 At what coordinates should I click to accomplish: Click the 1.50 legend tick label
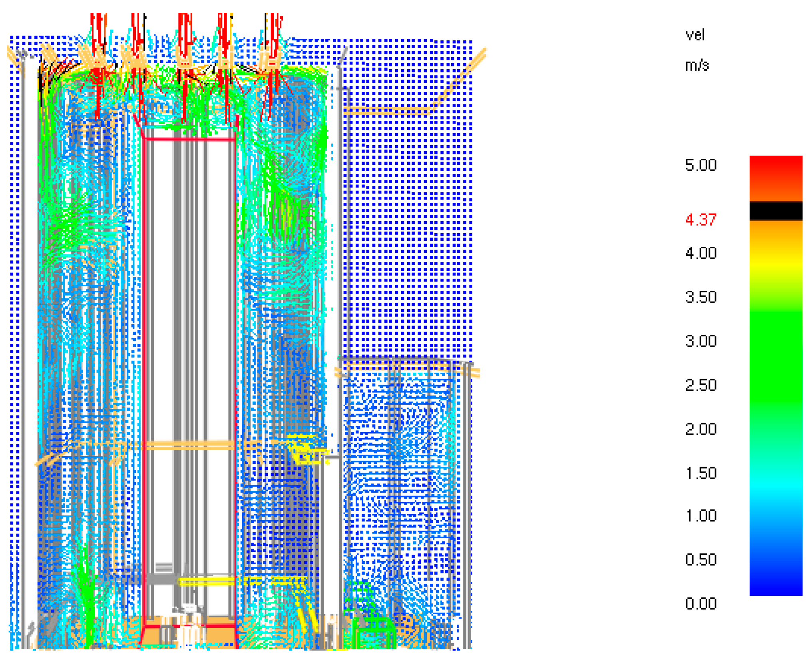tap(701, 473)
